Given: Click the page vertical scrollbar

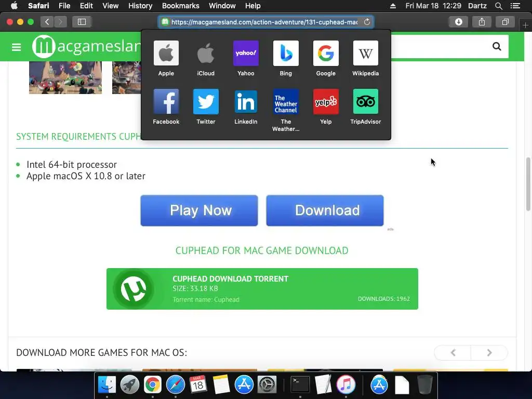Looking at the screenshot, I should tap(528, 184).
